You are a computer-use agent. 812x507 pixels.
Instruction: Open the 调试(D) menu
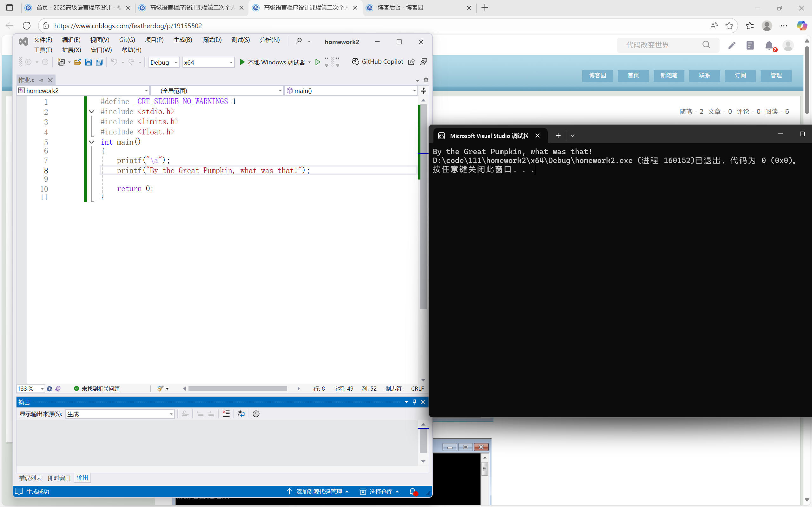[x=212, y=40]
